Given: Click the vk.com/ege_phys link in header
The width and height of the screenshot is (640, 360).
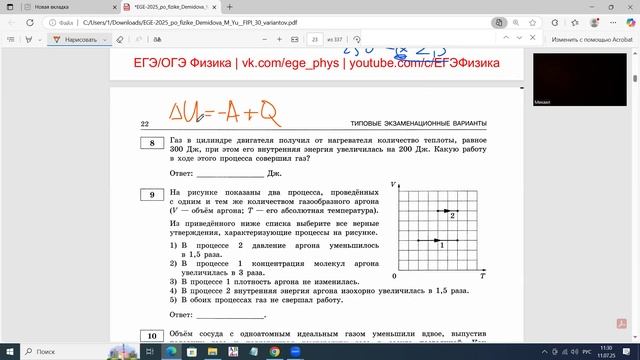Looking at the screenshot, I should tap(290, 63).
